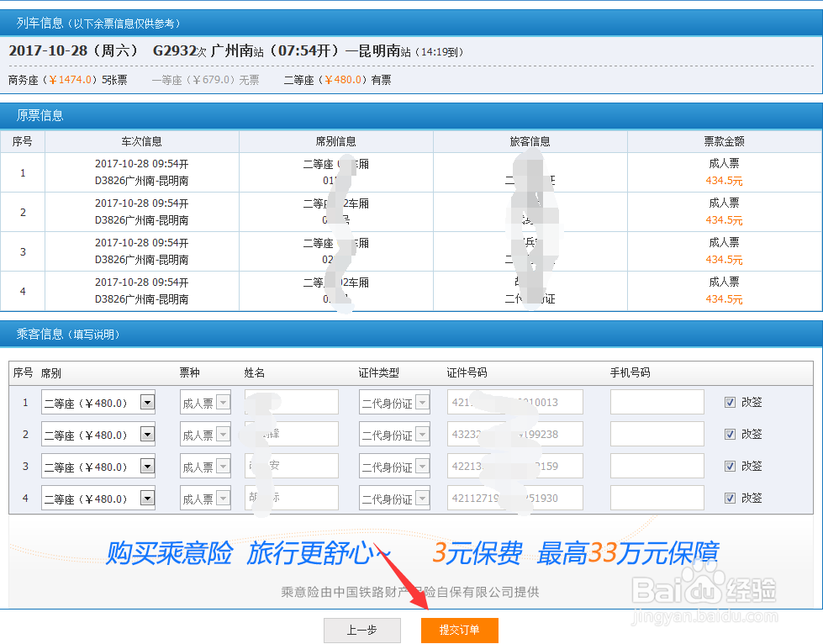823x644 pixels.
Task: Click the 席别信息 column header
Action: [336, 141]
